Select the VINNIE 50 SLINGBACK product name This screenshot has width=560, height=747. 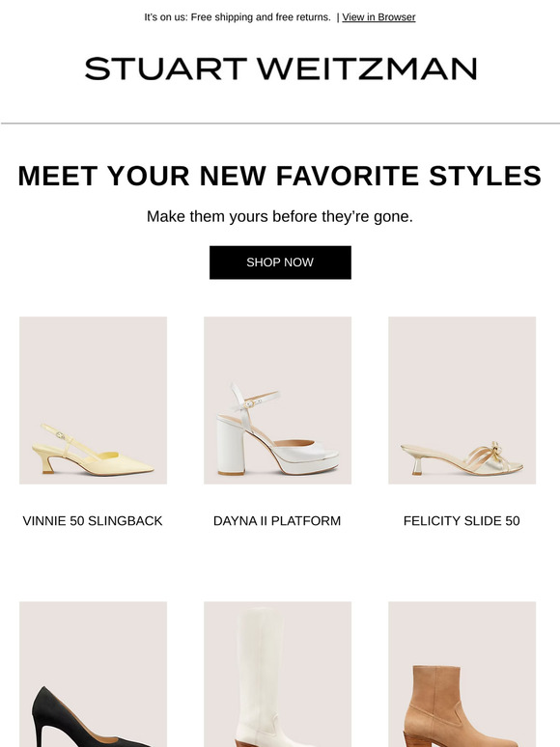click(93, 521)
